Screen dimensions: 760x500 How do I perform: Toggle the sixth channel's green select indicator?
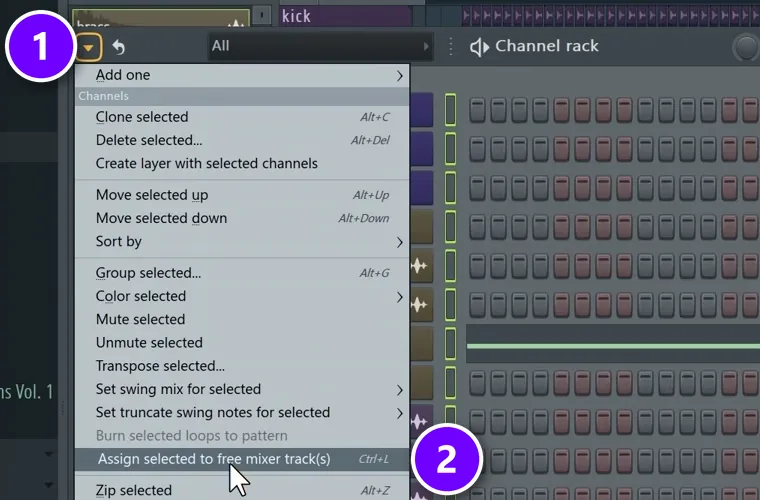[x=450, y=305]
